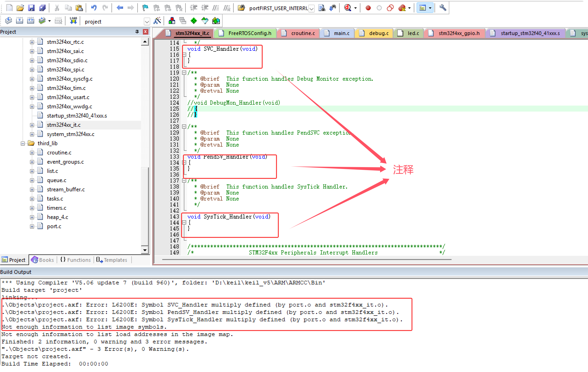Collapse the third_lib folder
Viewport: 588px width, 372px height.
[x=23, y=143]
